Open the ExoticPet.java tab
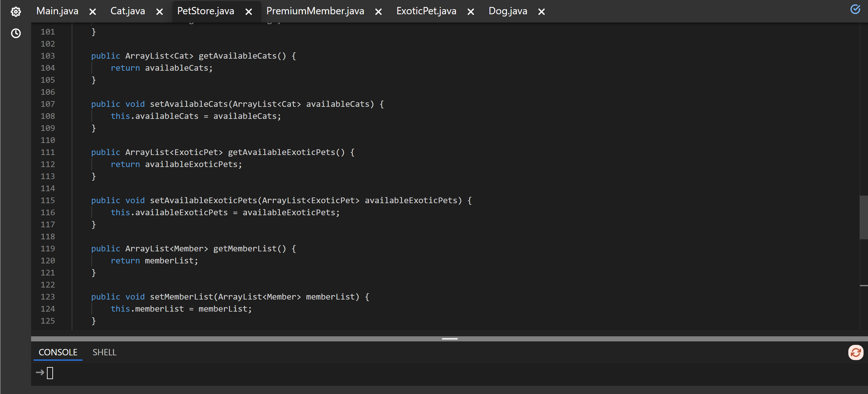Screen dimensions: 868x394 [426, 11]
